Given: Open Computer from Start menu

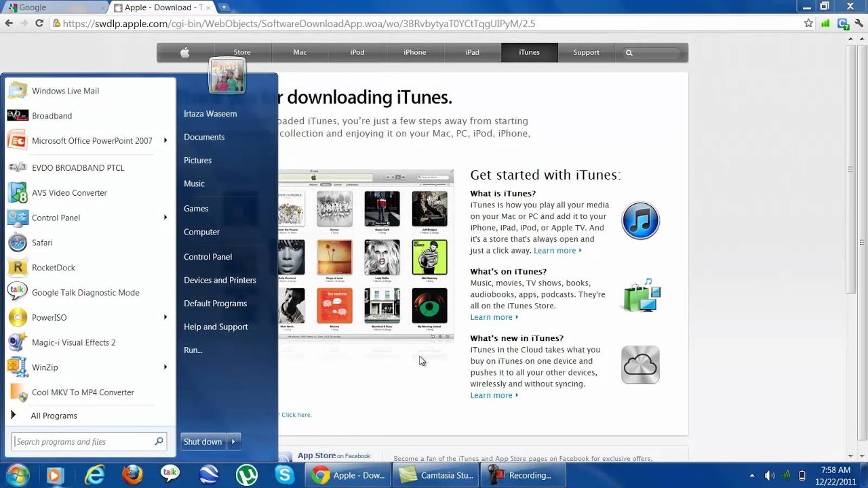Looking at the screenshot, I should coord(201,232).
